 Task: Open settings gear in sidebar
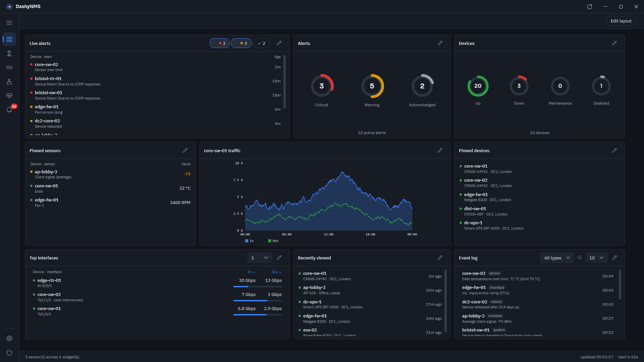coord(9,339)
